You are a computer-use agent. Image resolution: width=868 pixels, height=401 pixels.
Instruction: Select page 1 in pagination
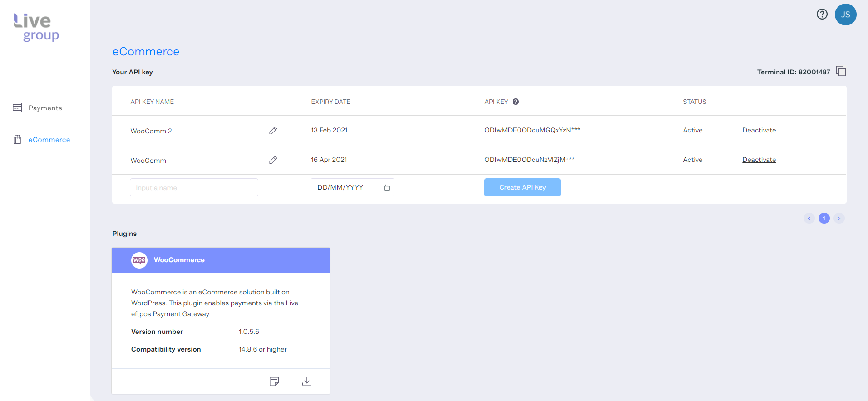824,218
